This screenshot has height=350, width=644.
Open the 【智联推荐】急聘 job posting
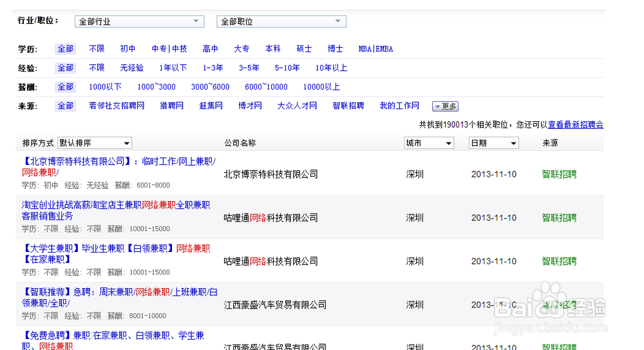click(120, 297)
